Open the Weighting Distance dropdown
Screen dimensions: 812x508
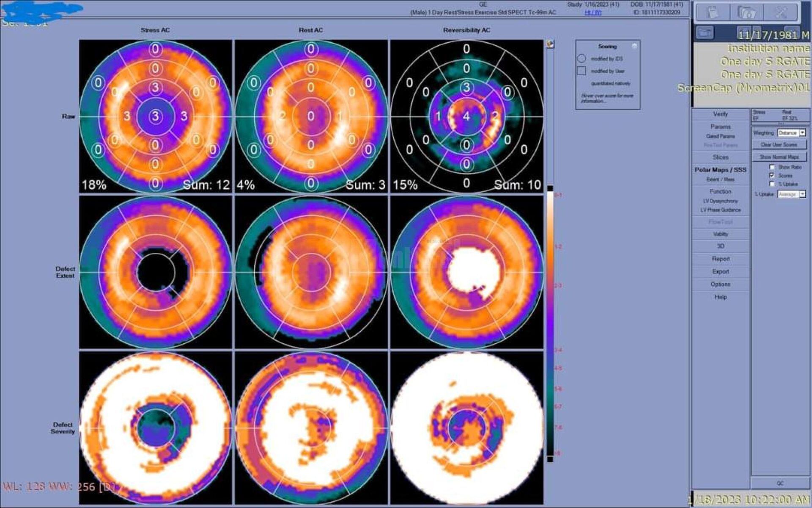tap(802, 133)
